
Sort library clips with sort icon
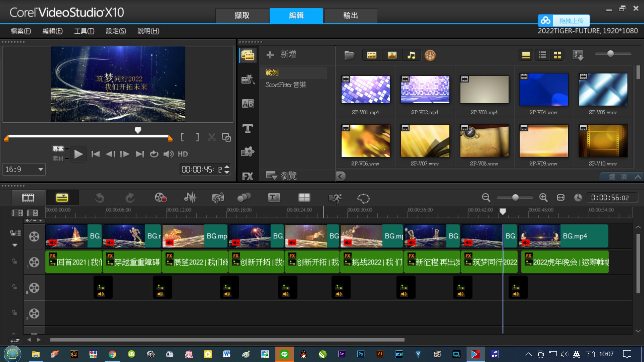(x=578, y=55)
